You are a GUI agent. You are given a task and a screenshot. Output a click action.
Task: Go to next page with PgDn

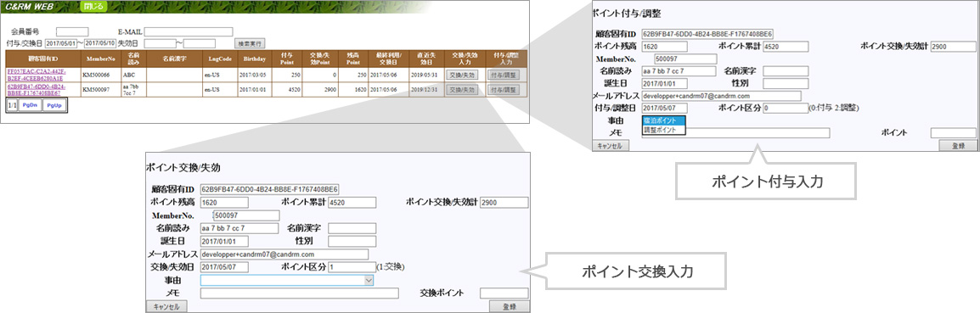[x=30, y=105]
